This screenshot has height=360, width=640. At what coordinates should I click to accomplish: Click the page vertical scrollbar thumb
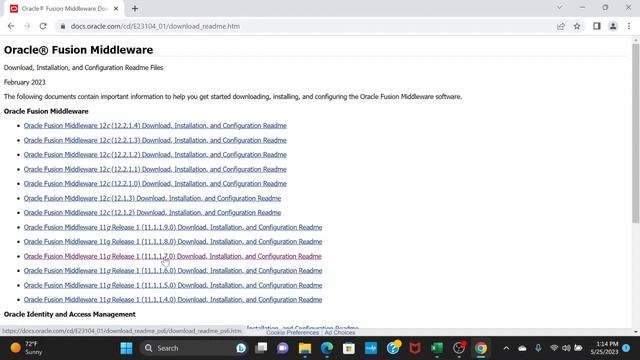click(x=636, y=133)
